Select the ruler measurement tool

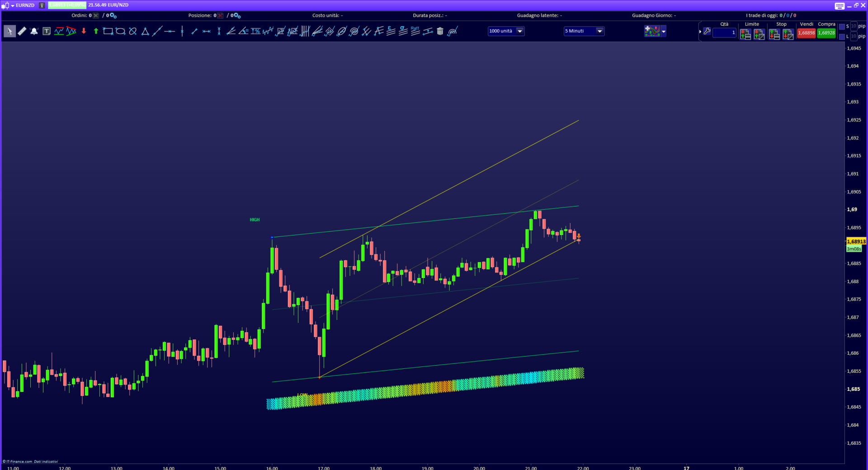coord(22,31)
